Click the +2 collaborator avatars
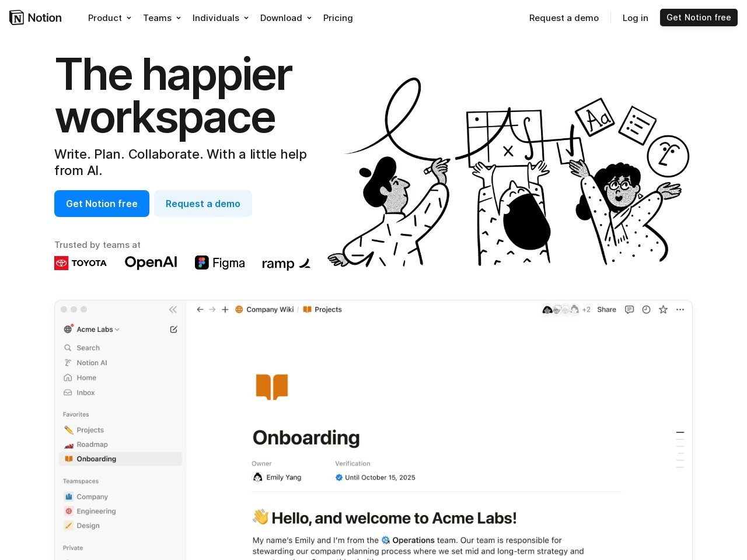The image size is (747, 560). click(585, 309)
